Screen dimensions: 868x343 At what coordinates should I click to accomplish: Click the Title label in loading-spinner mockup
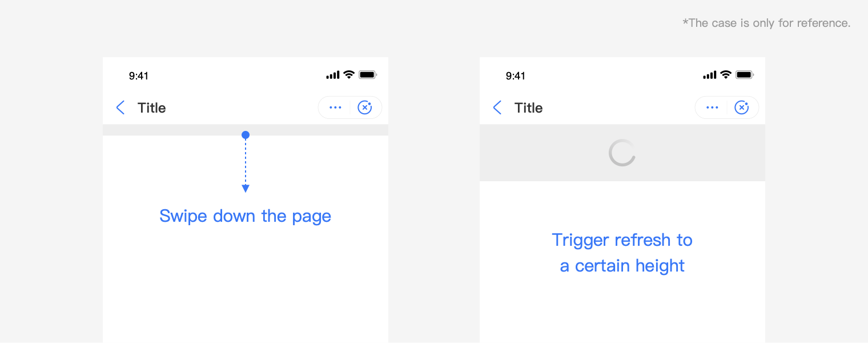[x=529, y=108]
